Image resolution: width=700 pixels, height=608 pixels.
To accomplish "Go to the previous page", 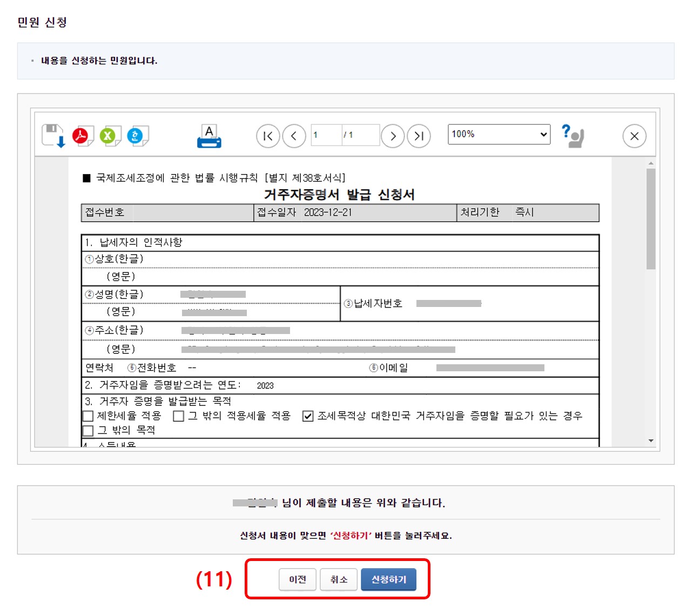I will click(294, 136).
